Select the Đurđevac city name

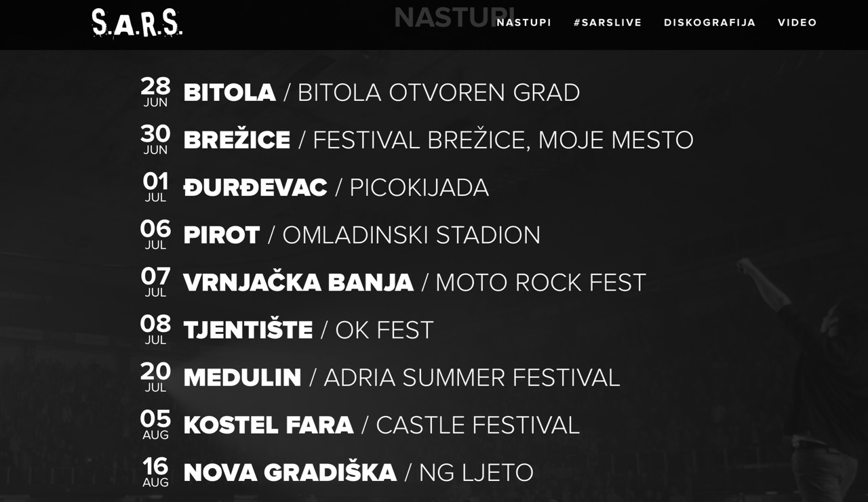coord(255,188)
